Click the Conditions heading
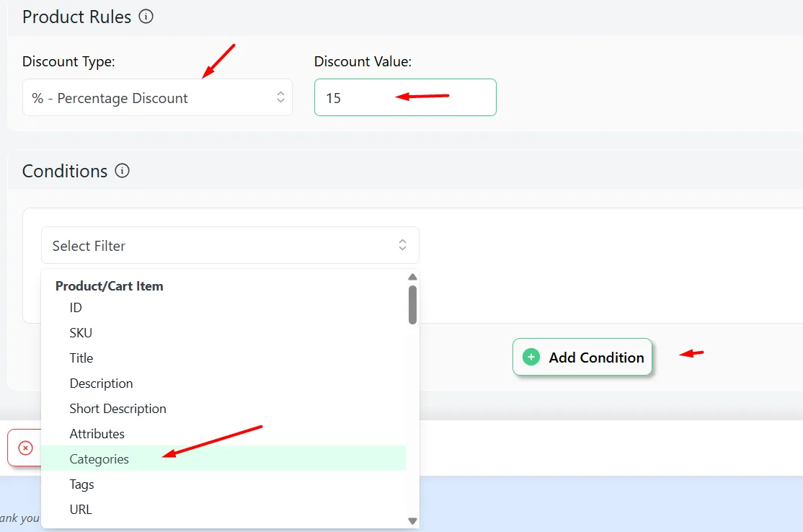Screen dimensions: 803x532 (65, 171)
